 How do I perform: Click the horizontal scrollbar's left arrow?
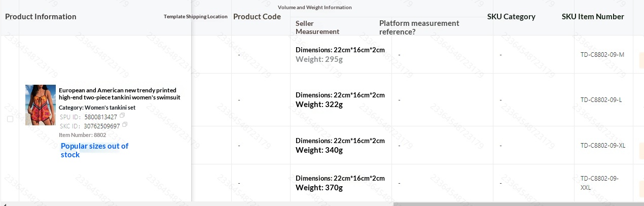[5, 204]
